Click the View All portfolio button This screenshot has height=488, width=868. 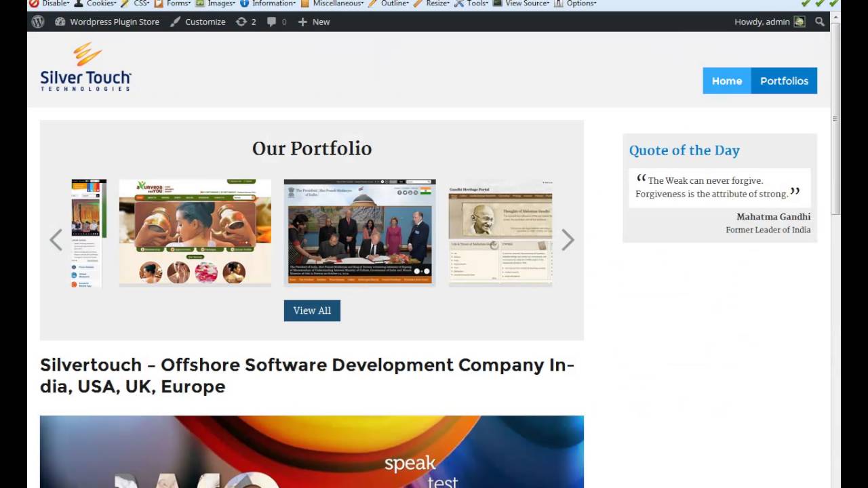[312, 310]
